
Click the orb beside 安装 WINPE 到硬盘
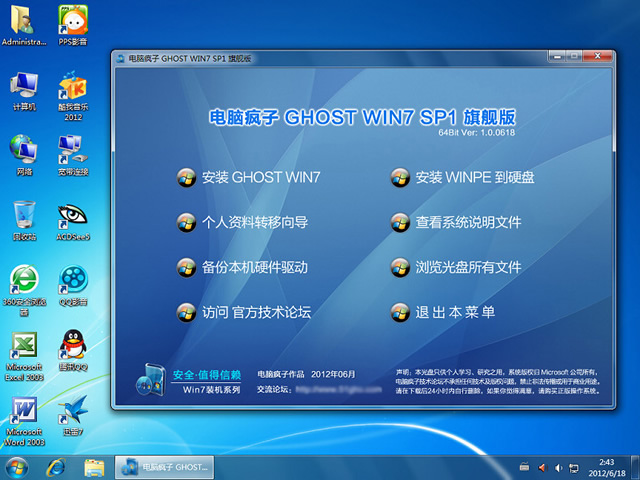[x=400, y=177]
